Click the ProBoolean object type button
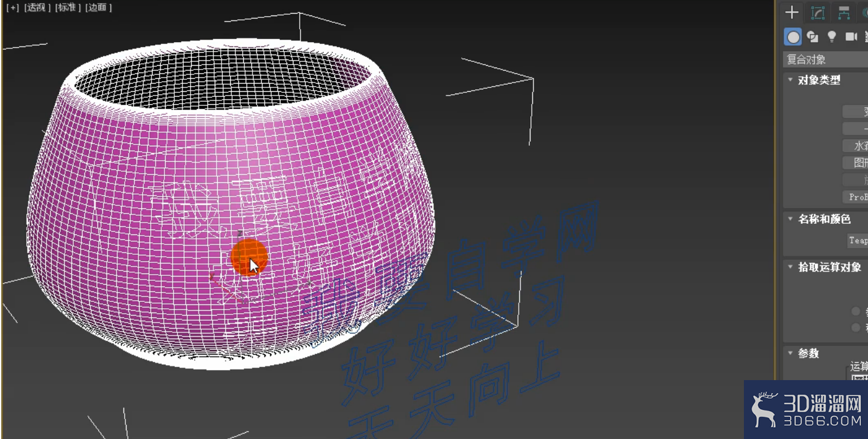Image resolution: width=868 pixels, height=439 pixels. pyautogui.click(x=855, y=197)
